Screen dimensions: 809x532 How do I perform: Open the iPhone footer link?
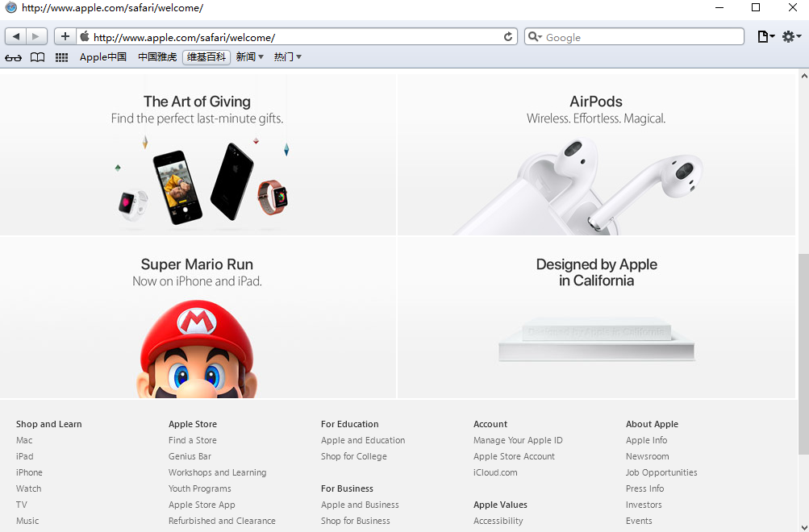click(x=29, y=472)
